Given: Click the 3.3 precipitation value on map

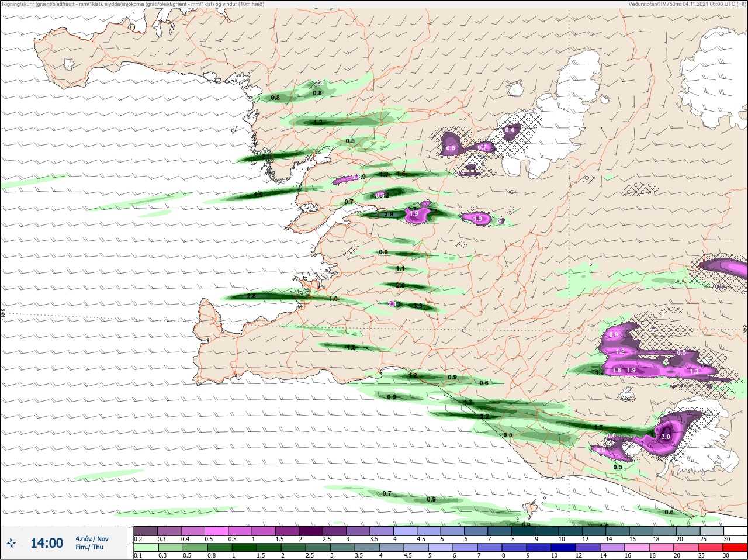Looking at the screenshot, I should coord(418,306).
